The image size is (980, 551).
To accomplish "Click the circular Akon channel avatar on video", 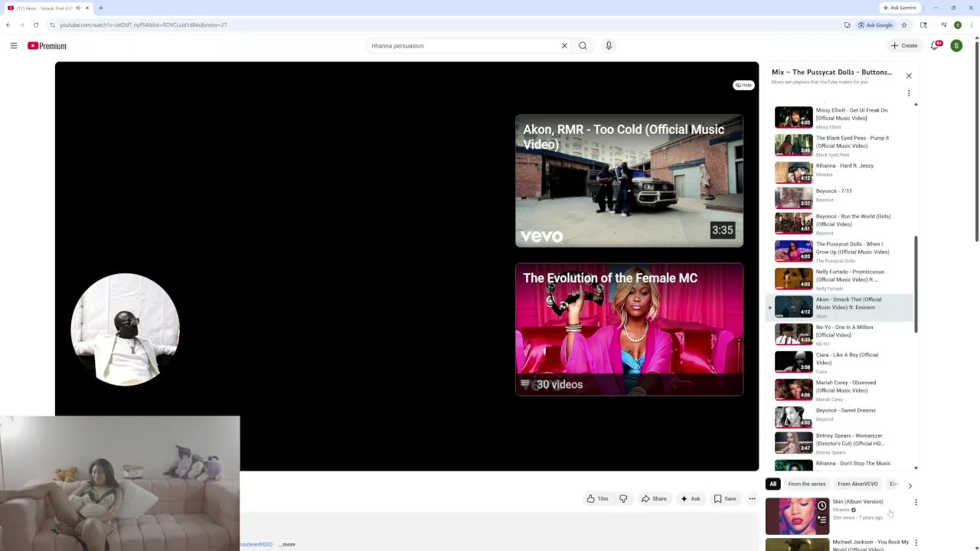I will [x=126, y=330].
